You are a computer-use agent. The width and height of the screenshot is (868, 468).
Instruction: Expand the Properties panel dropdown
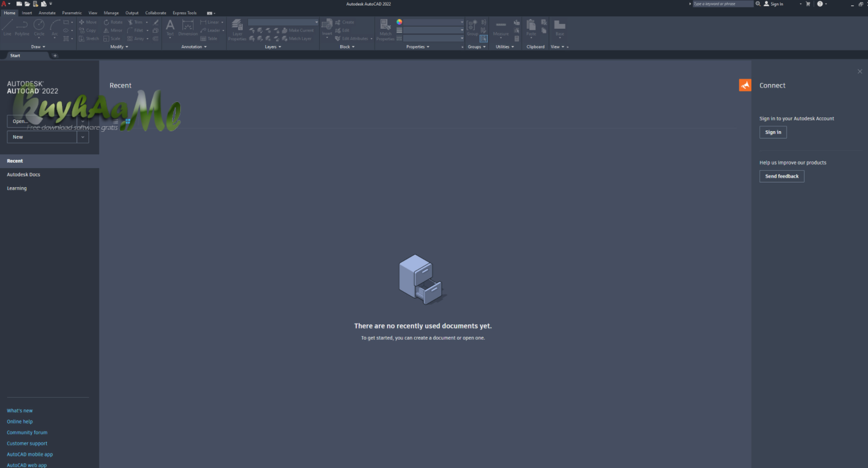(x=418, y=47)
